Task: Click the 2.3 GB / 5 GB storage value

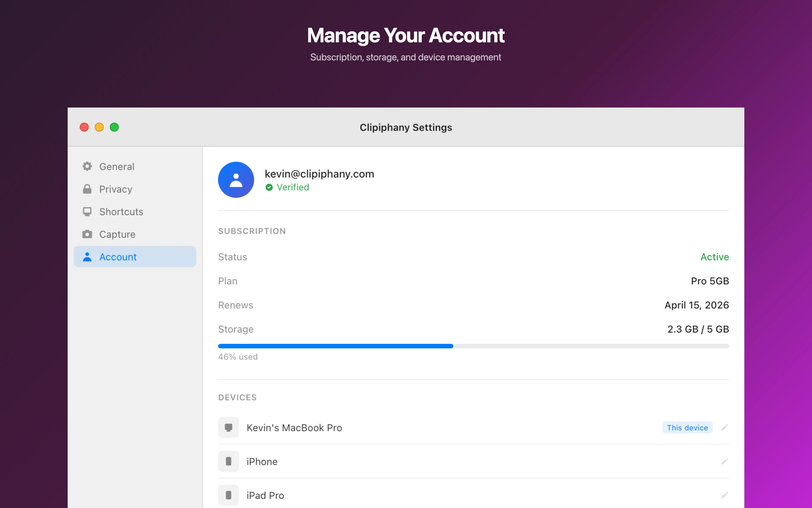Action: click(698, 329)
